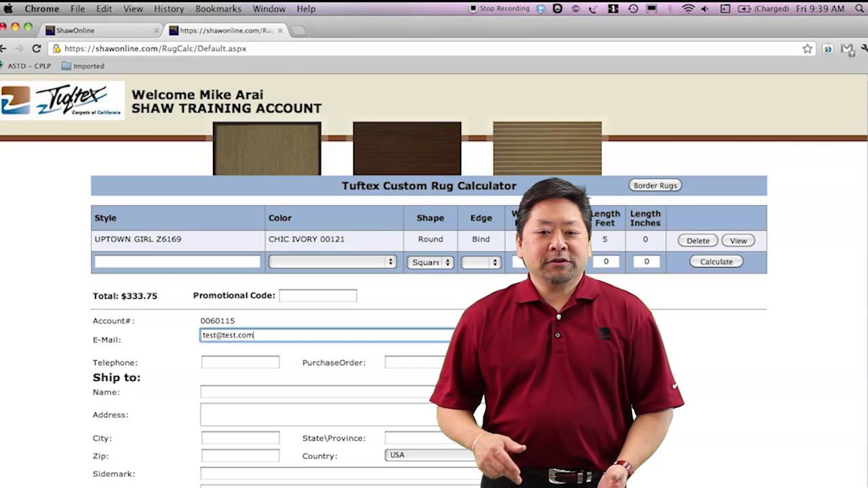Click the Border Rugs button
This screenshot has height=488, width=868.
(655, 185)
